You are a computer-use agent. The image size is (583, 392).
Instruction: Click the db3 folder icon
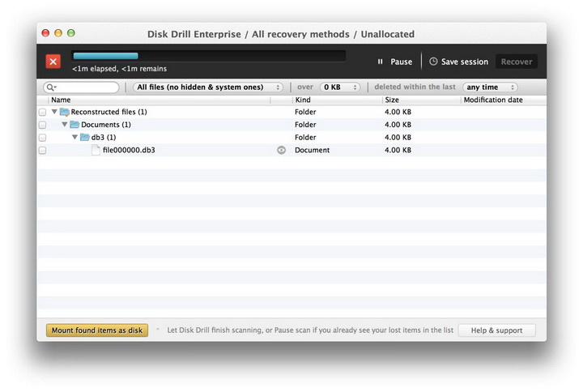(x=85, y=138)
